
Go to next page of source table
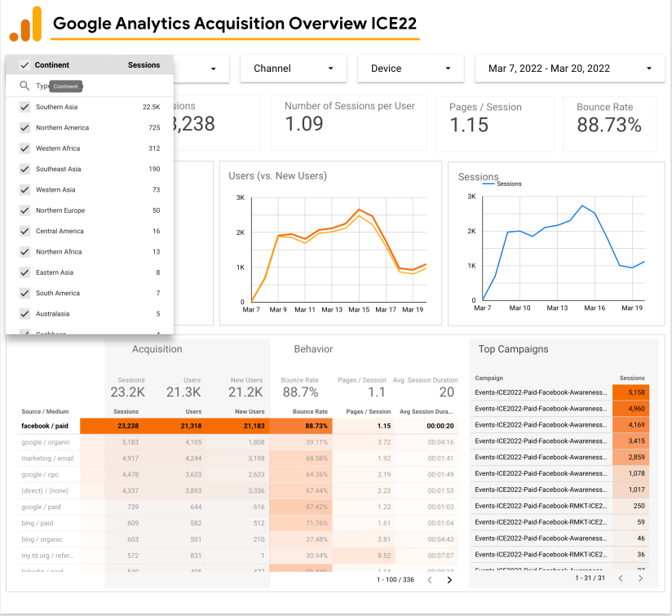[449, 580]
